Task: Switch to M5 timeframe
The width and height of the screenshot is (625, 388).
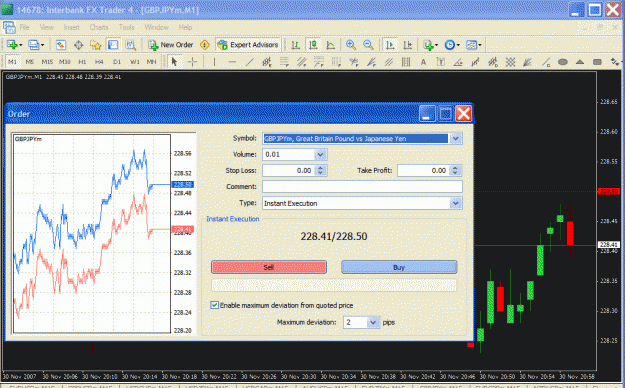Action: point(29,62)
